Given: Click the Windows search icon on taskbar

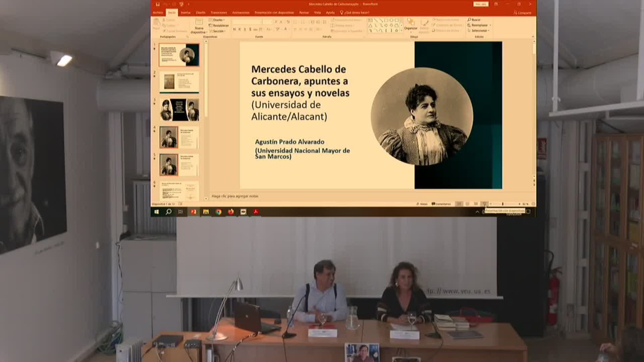Looking at the screenshot, I should (169, 212).
